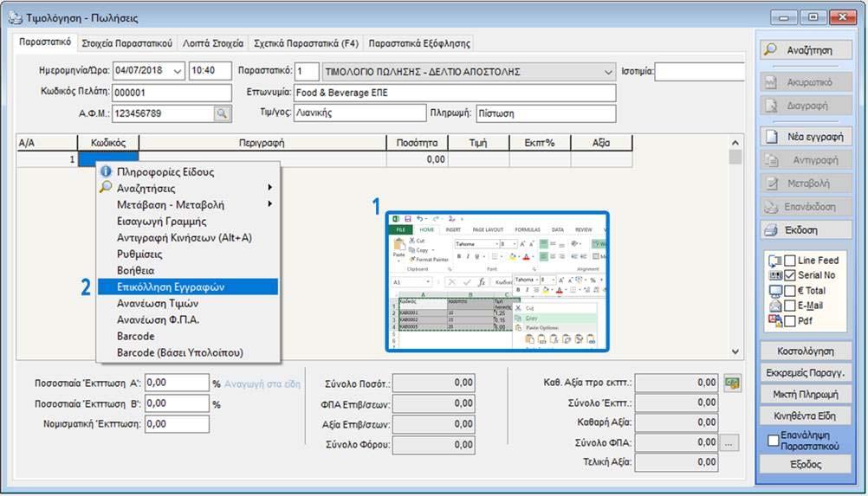
Task: Choose the Barcode menu entry
Action: coord(188,336)
